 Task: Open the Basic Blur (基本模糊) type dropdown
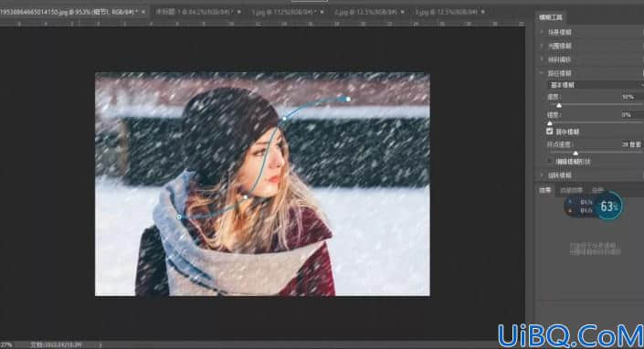tap(596, 85)
